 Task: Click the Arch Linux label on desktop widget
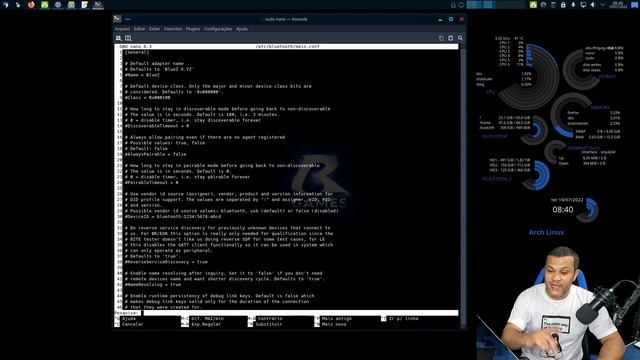tap(546, 232)
